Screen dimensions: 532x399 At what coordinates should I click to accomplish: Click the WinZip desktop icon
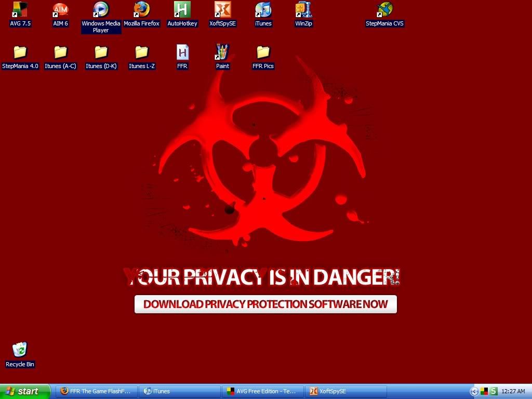(303, 10)
